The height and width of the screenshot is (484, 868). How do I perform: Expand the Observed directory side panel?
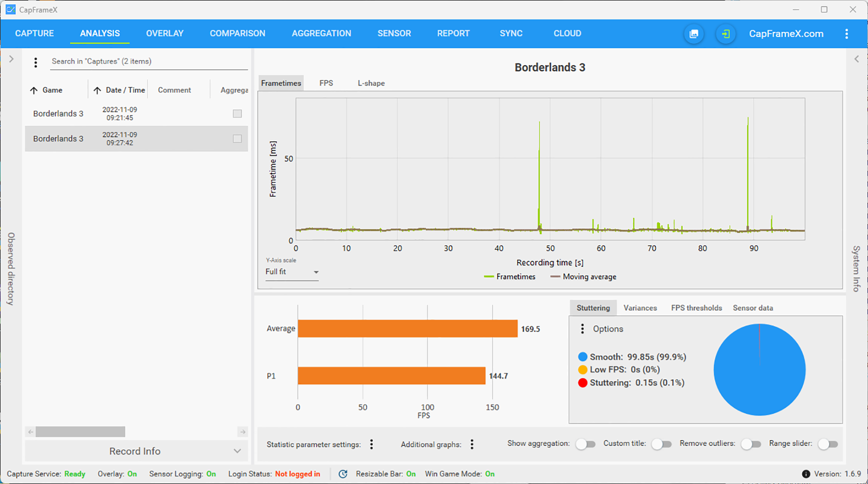tap(11, 59)
